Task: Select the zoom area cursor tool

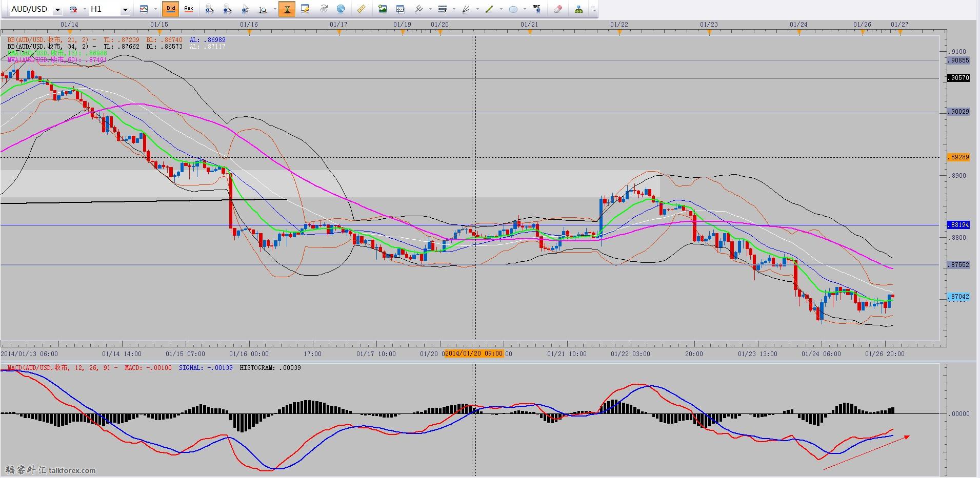Action: pyautogui.click(x=245, y=9)
